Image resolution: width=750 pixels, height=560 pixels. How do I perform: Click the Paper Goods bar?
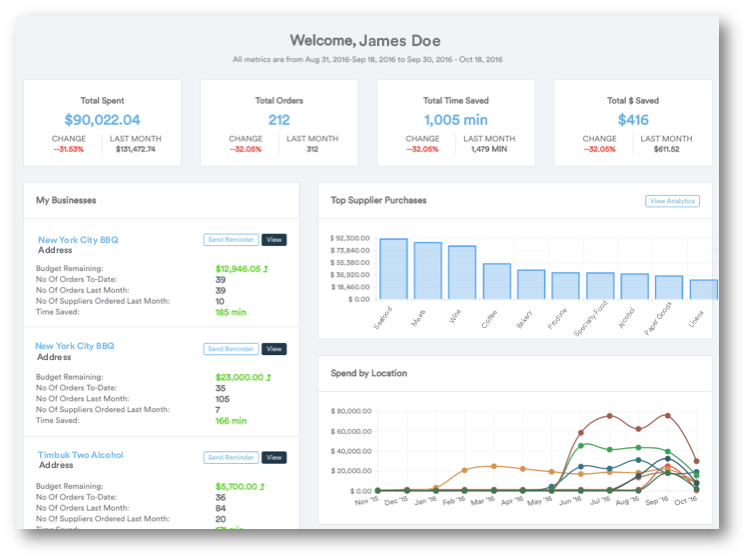[x=669, y=287]
